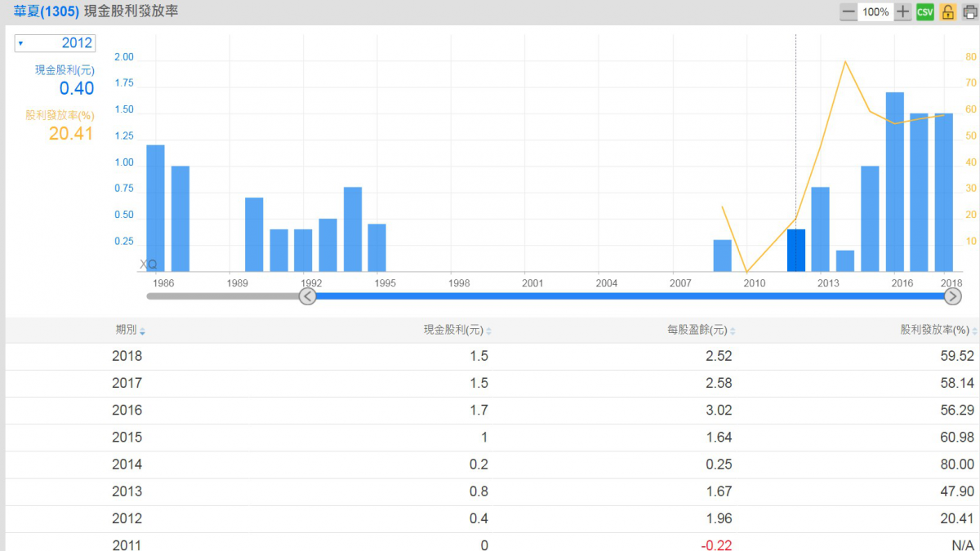Click the 80.00 payout ratio value
Viewport: 980px width, 551px height.
click(x=958, y=464)
